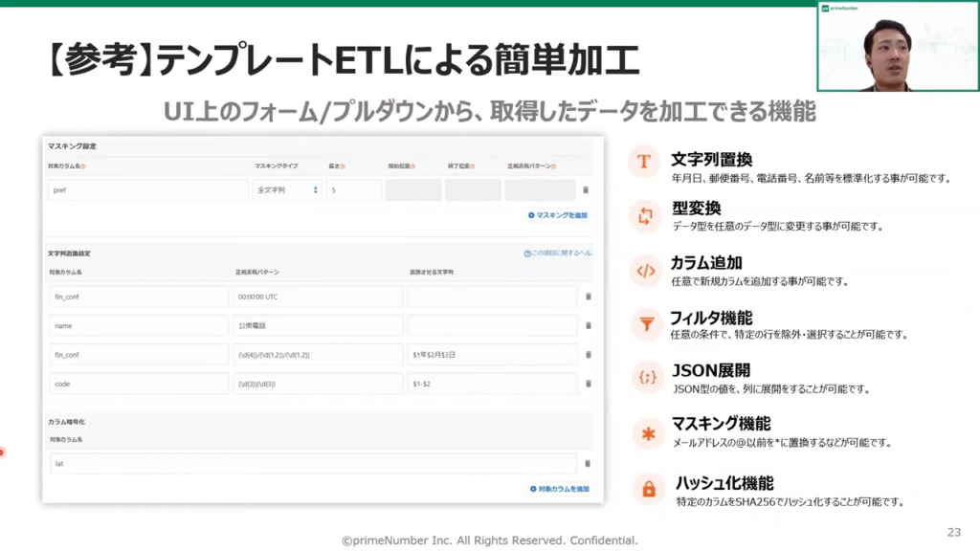This screenshot has height=551, width=980.
Task: Click the type conversion arrows icon
Action: pos(647,216)
